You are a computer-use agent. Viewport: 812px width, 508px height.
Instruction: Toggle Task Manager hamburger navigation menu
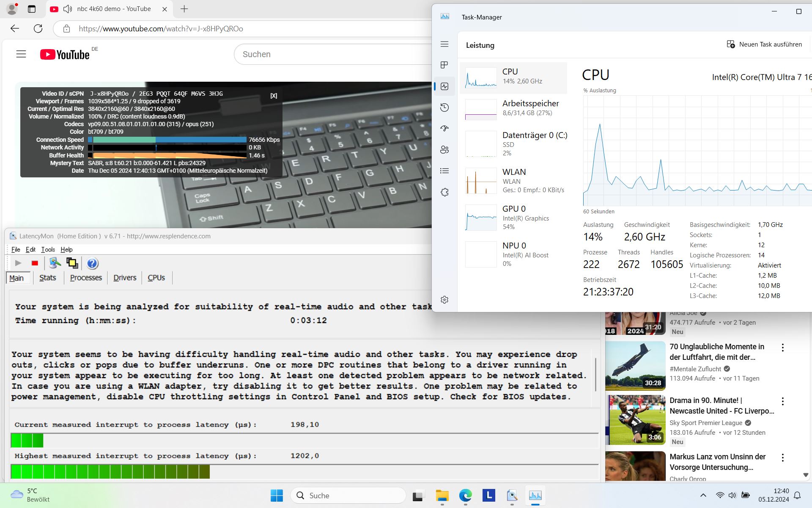pyautogui.click(x=444, y=44)
